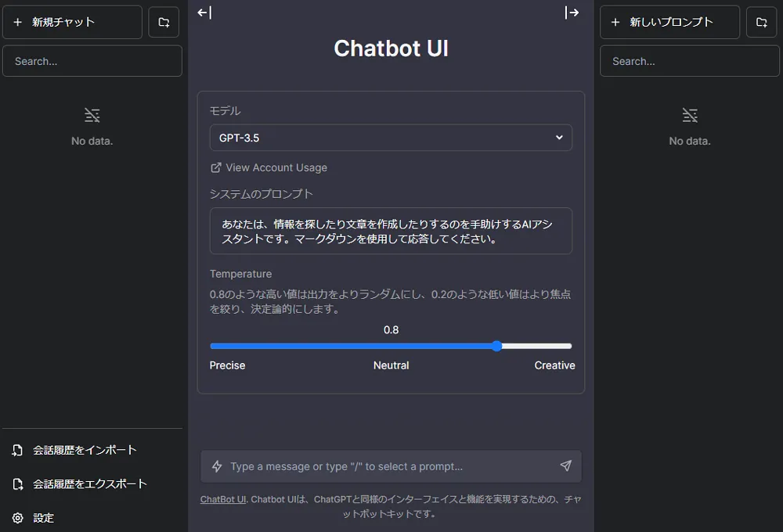
Task: Open the GPT-3.5 model dropdown
Action: (391, 138)
